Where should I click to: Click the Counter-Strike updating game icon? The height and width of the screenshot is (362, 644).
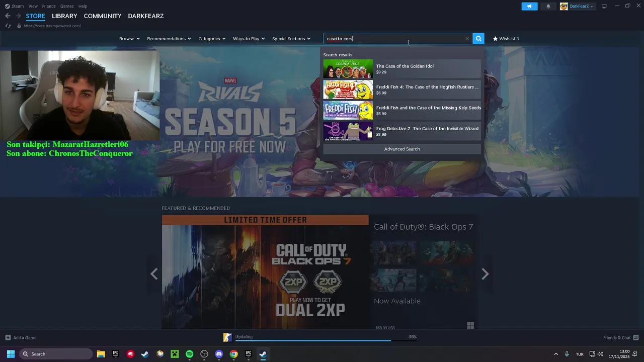[x=227, y=337]
